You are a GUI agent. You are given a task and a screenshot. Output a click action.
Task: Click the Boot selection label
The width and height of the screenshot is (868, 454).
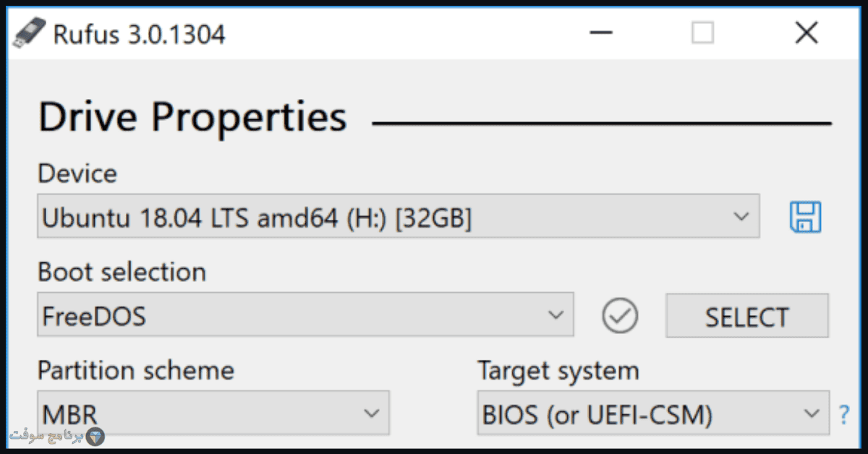[122, 272]
